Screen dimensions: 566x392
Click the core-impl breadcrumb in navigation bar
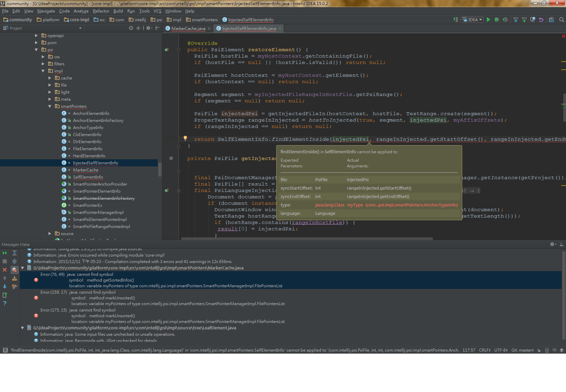click(x=79, y=20)
